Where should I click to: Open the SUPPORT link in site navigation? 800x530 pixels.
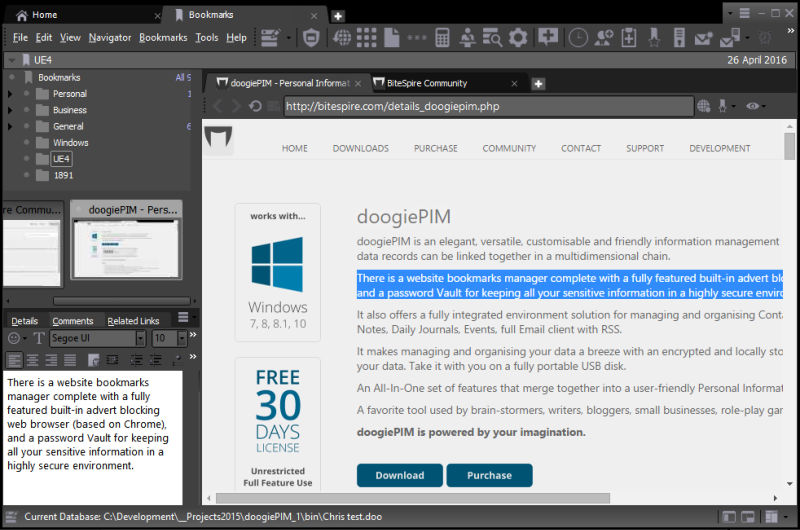click(645, 148)
